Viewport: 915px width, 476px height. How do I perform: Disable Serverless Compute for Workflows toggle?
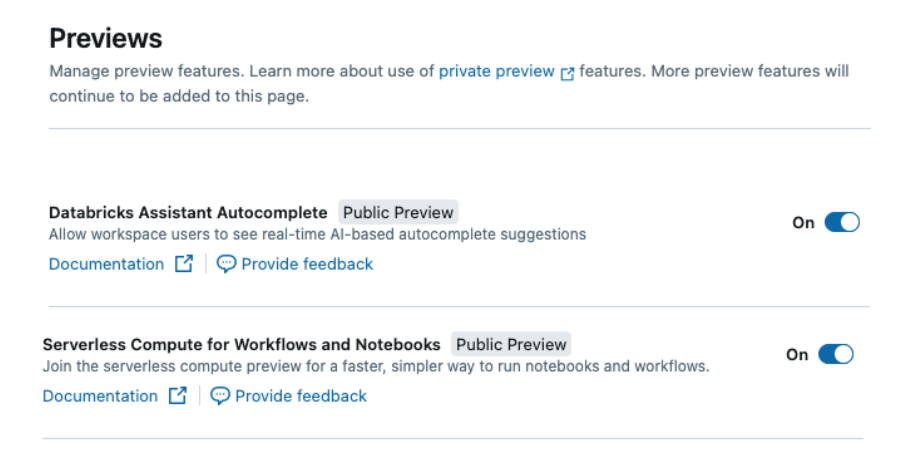836,354
